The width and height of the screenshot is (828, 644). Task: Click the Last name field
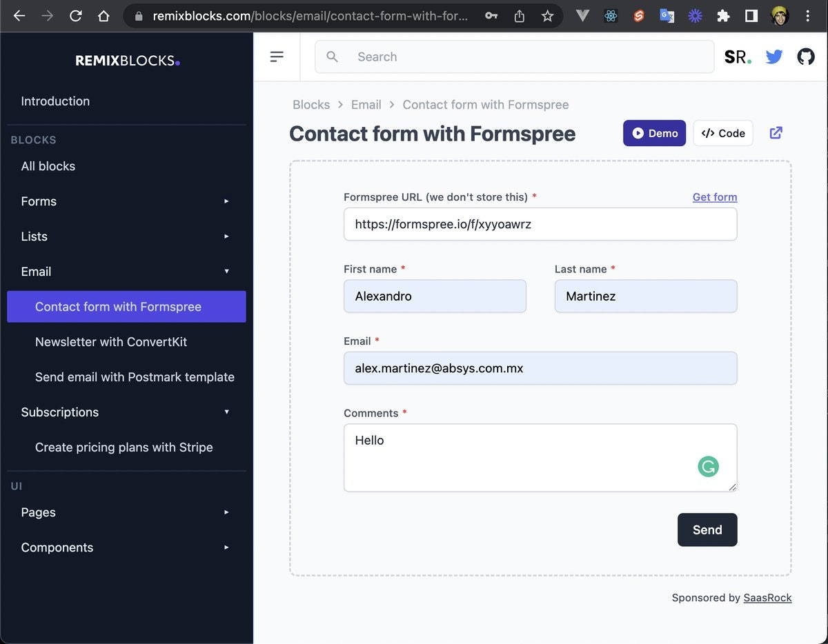(646, 296)
